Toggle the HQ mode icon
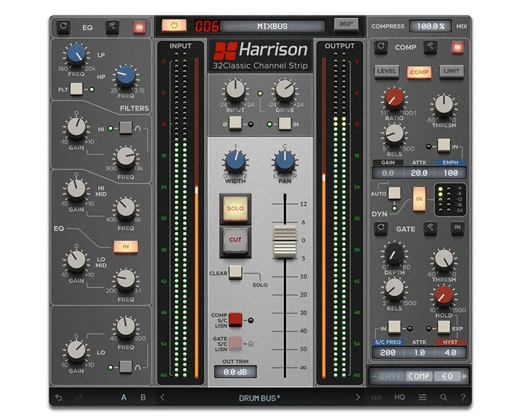This screenshot has height=420, width=521. (x=399, y=397)
